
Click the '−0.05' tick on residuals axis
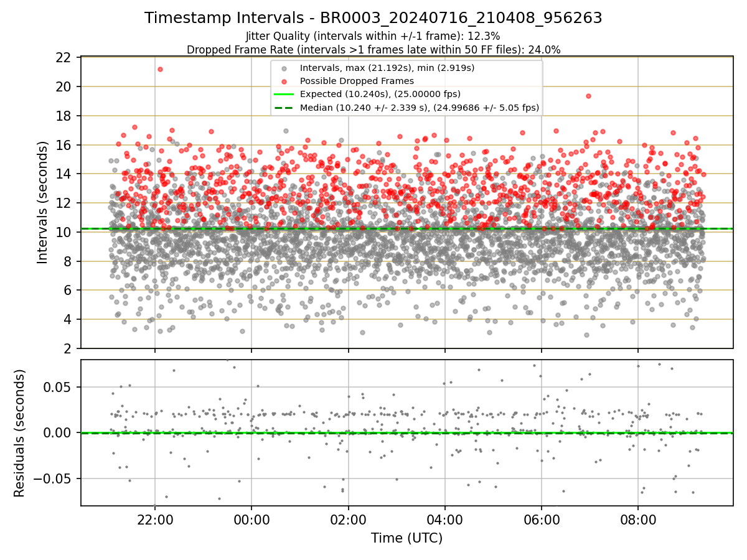pos(54,479)
